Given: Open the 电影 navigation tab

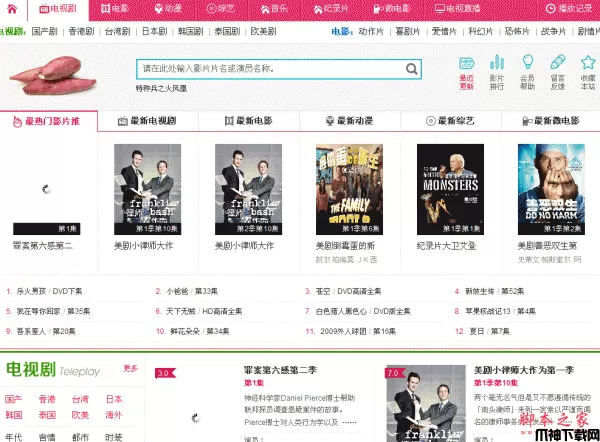Looking at the screenshot, I should pyautogui.click(x=114, y=8).
